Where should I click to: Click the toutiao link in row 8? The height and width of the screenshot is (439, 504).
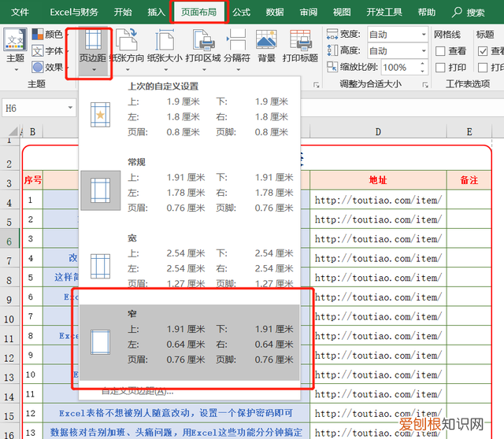[378, 278]
